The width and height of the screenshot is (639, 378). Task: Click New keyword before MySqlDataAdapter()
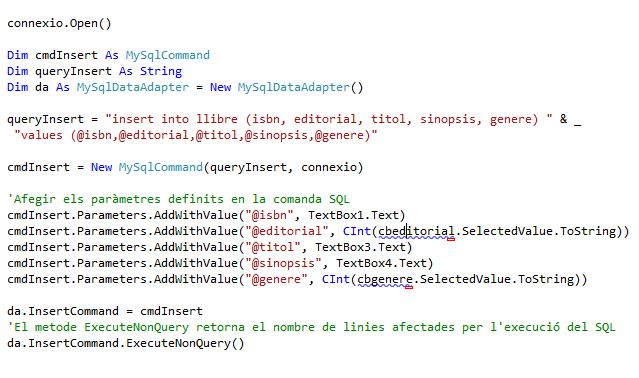[220, 87]
